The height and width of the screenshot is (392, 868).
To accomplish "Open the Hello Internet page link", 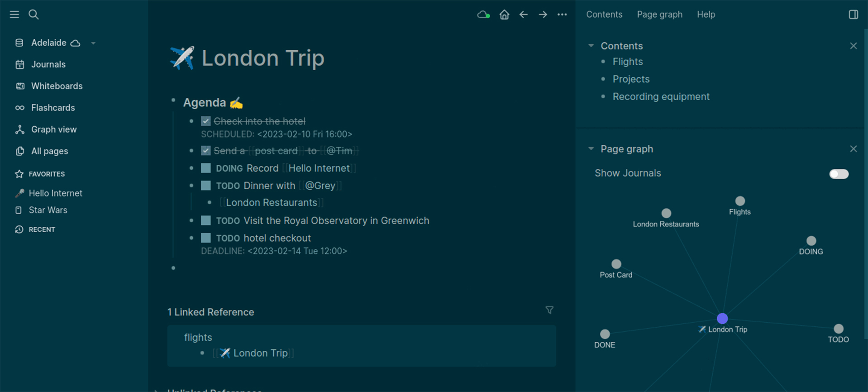I will (x=319, y=168).
